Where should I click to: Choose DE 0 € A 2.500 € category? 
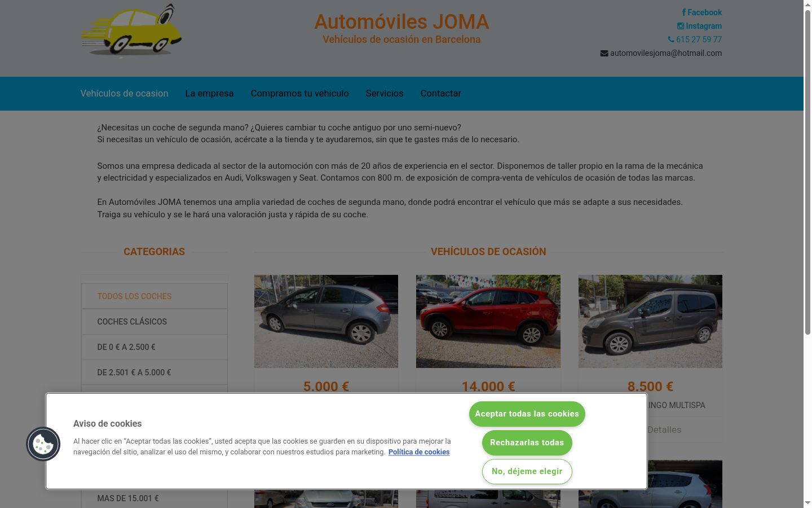[155, 347]
